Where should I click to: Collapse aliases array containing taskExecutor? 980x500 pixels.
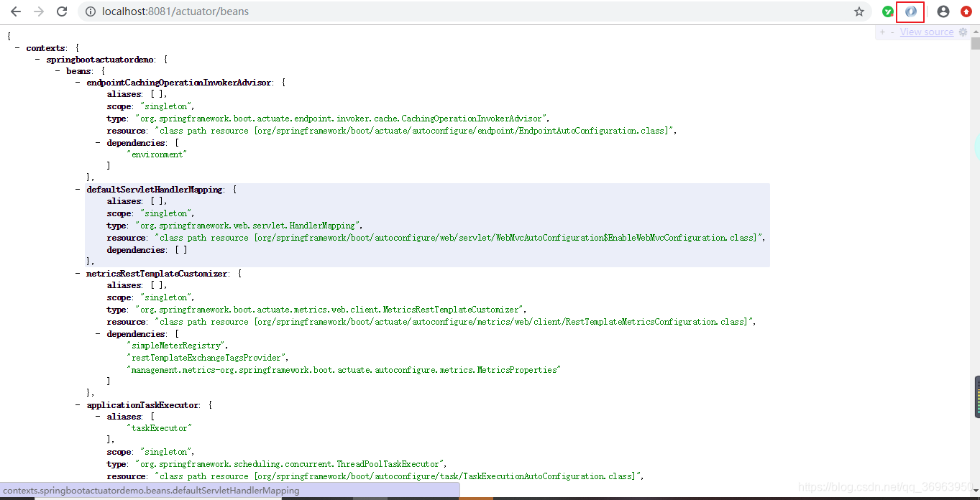(x=99, y=417)
